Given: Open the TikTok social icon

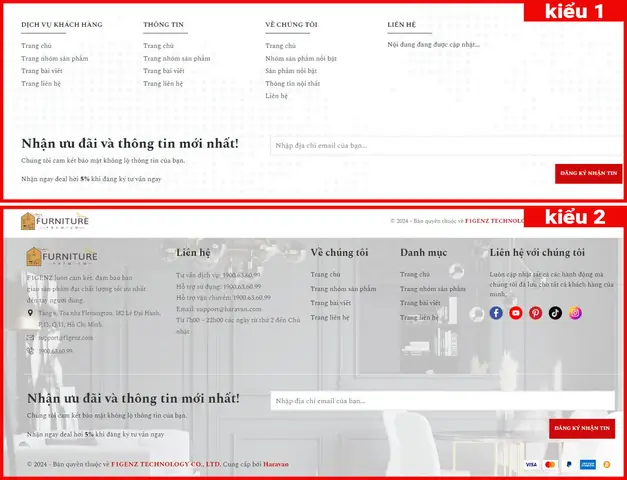Looking at the screenshot, I should pyautogui.click(x=555, y=313).
